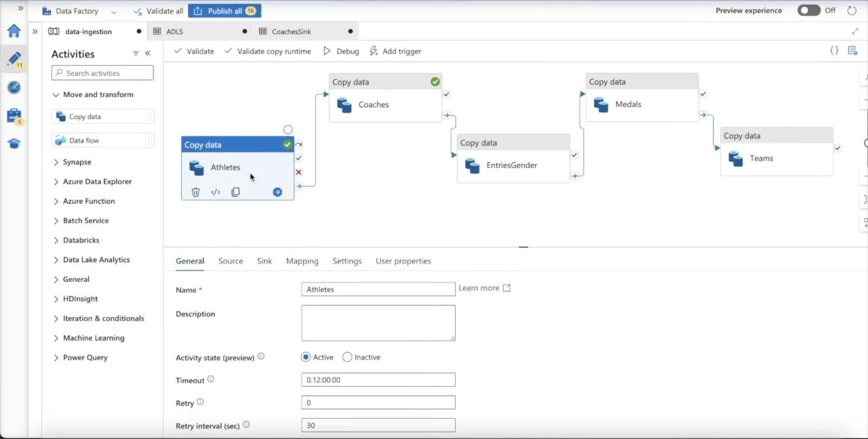This screenshot has width=868, height=439.
Task: Click the Name input field
Action: pos(378,289)
